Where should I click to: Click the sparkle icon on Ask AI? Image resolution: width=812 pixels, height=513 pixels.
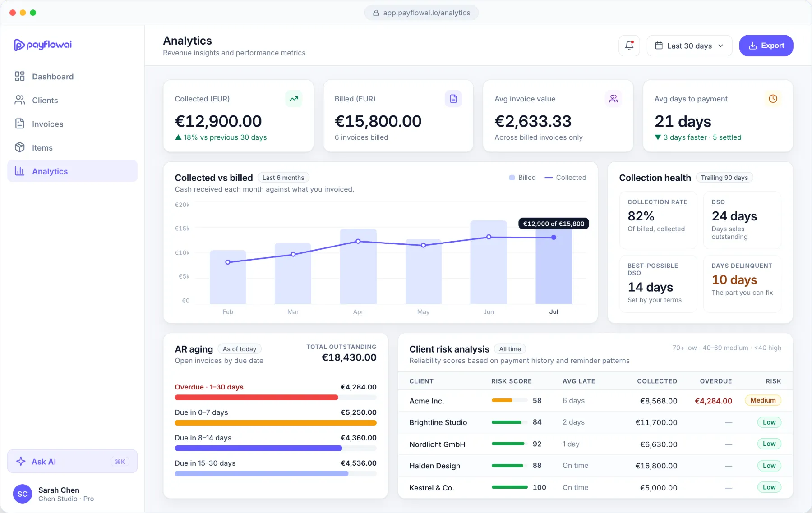click(x=21, y=461)
